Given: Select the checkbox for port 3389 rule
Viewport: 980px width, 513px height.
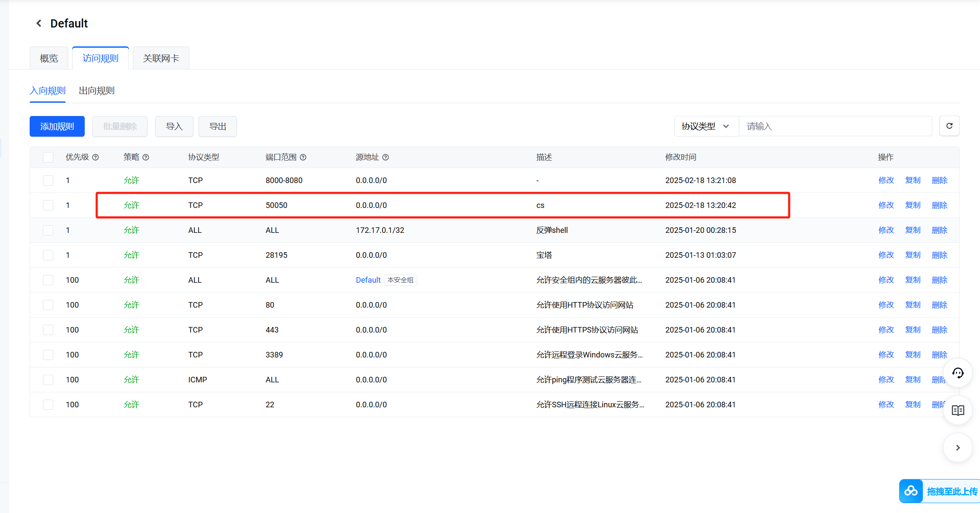Looking at the screenshot, I should point(48,355).
